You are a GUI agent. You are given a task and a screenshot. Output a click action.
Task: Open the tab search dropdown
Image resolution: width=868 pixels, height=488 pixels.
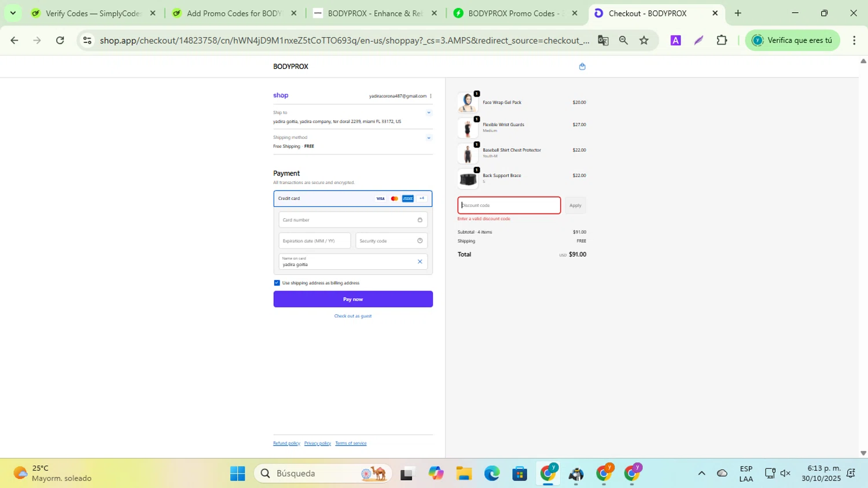13,13
